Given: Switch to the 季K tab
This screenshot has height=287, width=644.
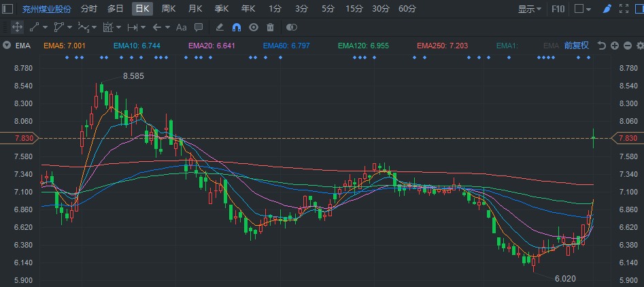Looking at the screenshot, I should (222, 9).
